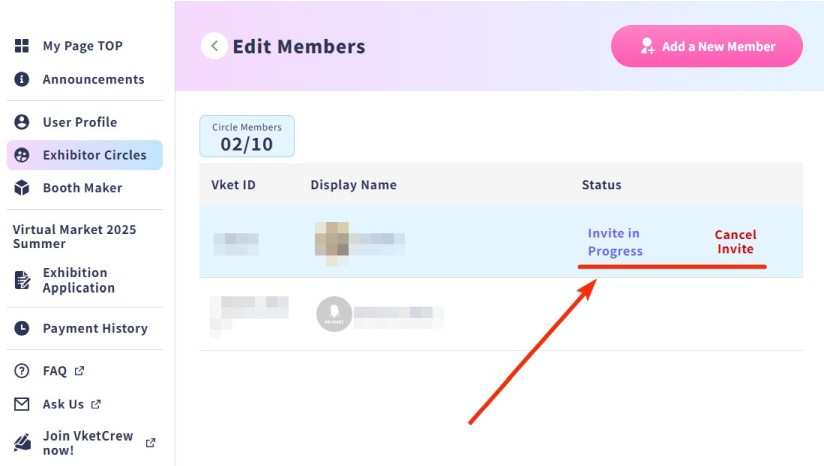The width and height of the screenshot is (824, 466).
Task: Open the Announcements menu item
Action: click(93, 79)
